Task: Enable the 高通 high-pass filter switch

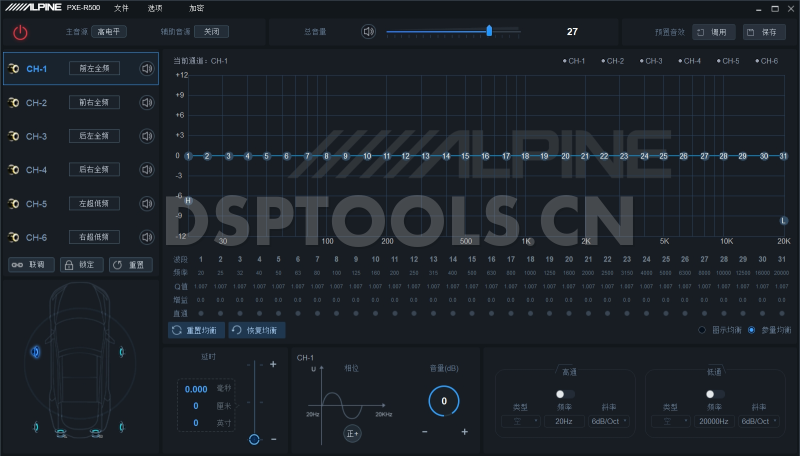Action: (x=565, y=394)
